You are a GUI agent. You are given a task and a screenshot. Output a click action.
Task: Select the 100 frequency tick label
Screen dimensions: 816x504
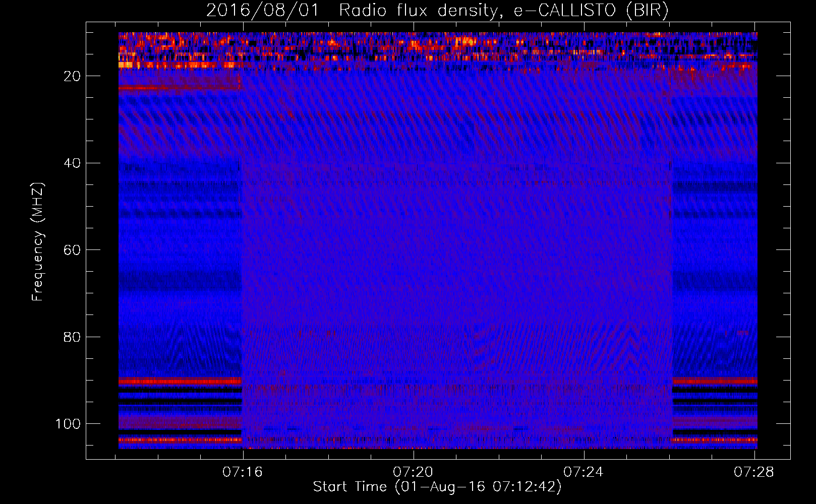(68, 424)
